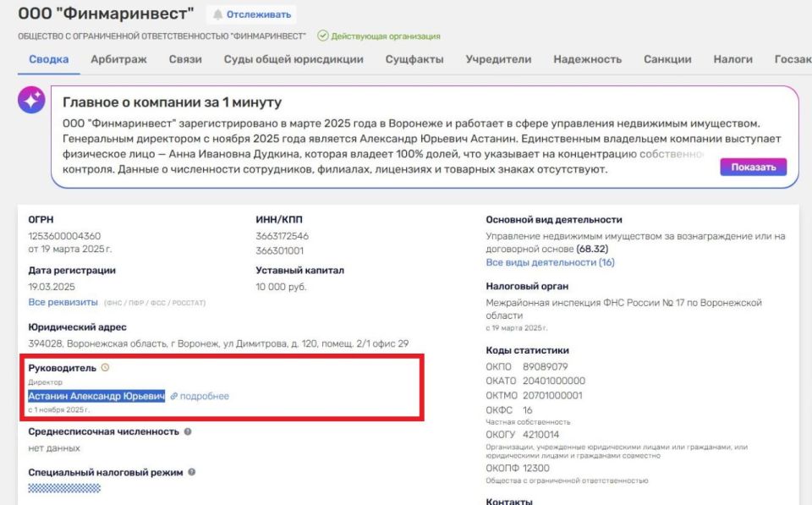Open the Арбитраж tab
812x505 pixels.
(118, 59)
